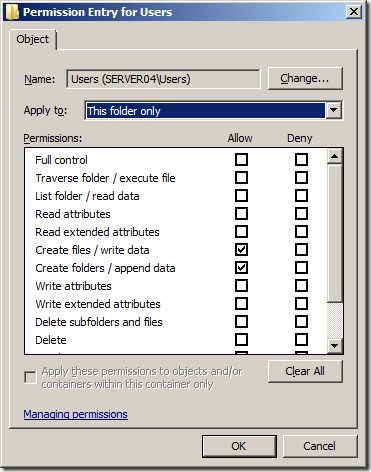This screenshot has height=472, width=371.
Task: Open the Apply to dropdown arrow
Action: [x=334, y=110]
